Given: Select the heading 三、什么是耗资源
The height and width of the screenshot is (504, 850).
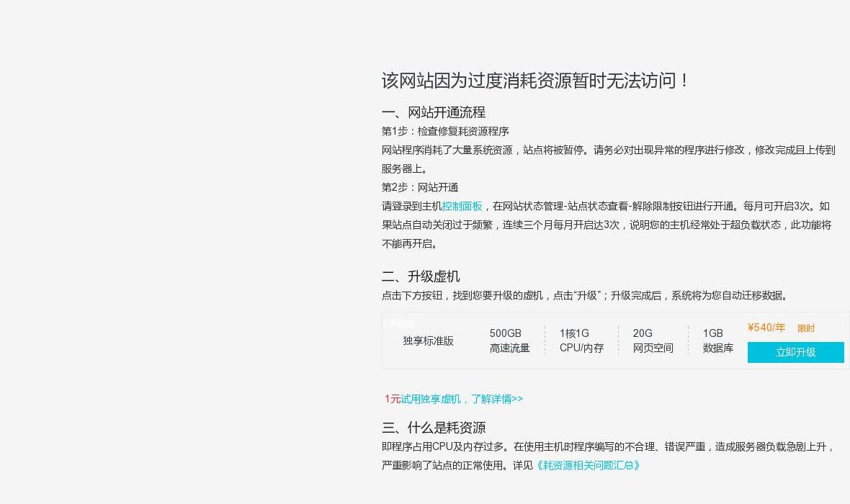Looking at the screenshot, I should point(434,428).
